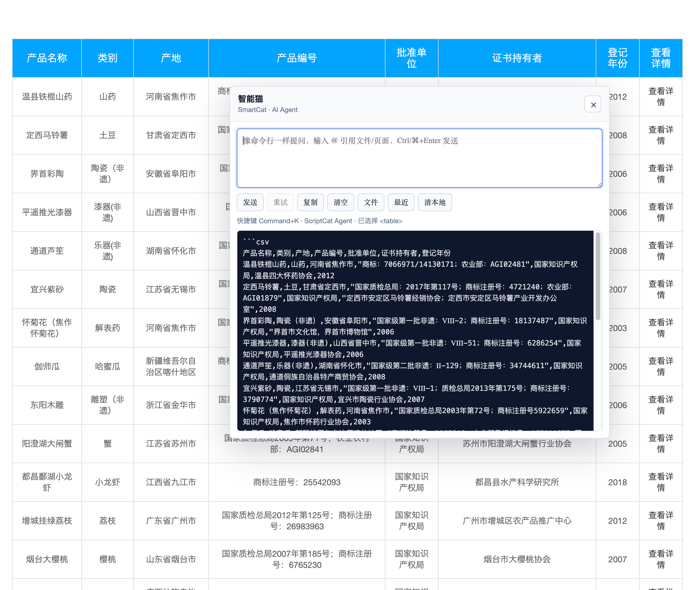Open the 文件 file button
The image size is (700, 590).
(371, 202)
